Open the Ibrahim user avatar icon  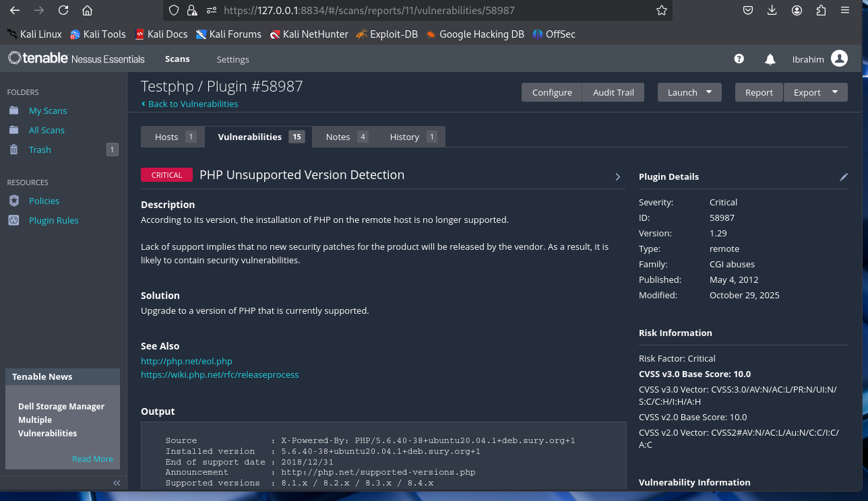coord(839,59)
